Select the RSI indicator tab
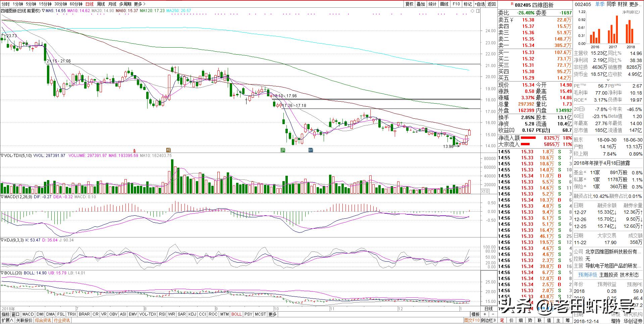 coord(162,314)
